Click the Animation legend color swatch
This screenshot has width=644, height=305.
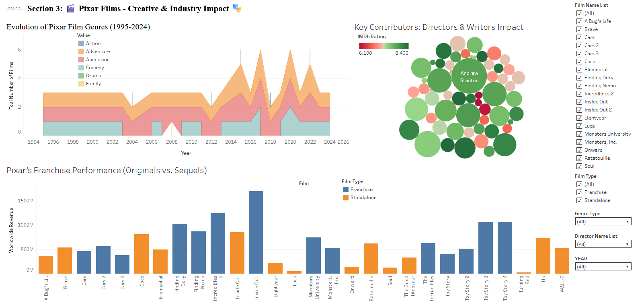(x=81, y=60)
